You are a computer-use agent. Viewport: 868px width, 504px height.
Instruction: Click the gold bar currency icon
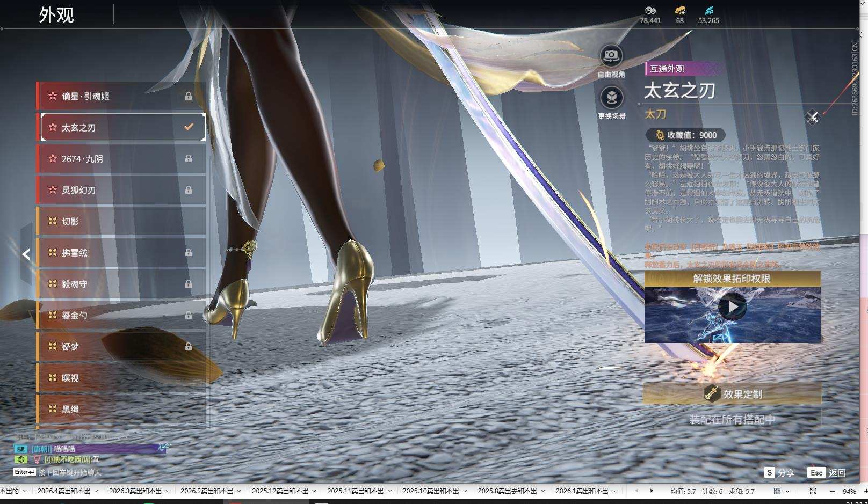(680, 10)
